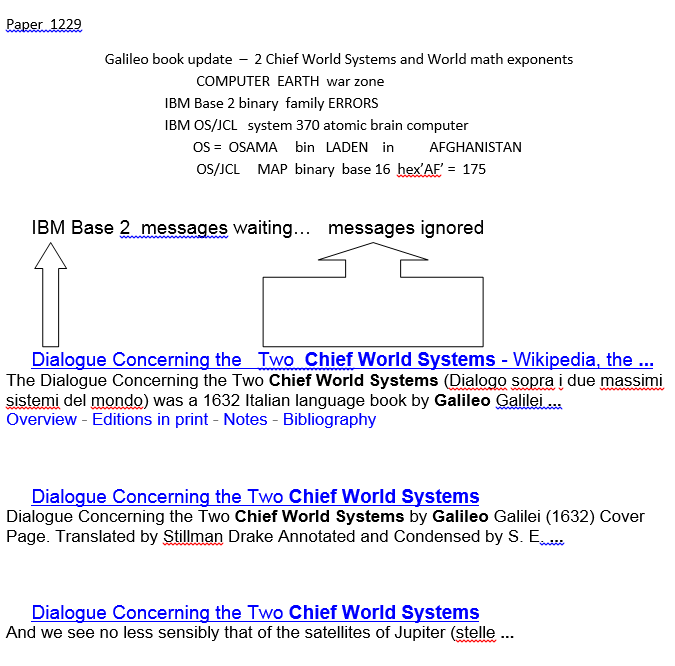This screenshot has width=675, height=666.
Task: Click the 'IBM Base 2 binary family ERRORS' line
Action: [x=271, y=104]
